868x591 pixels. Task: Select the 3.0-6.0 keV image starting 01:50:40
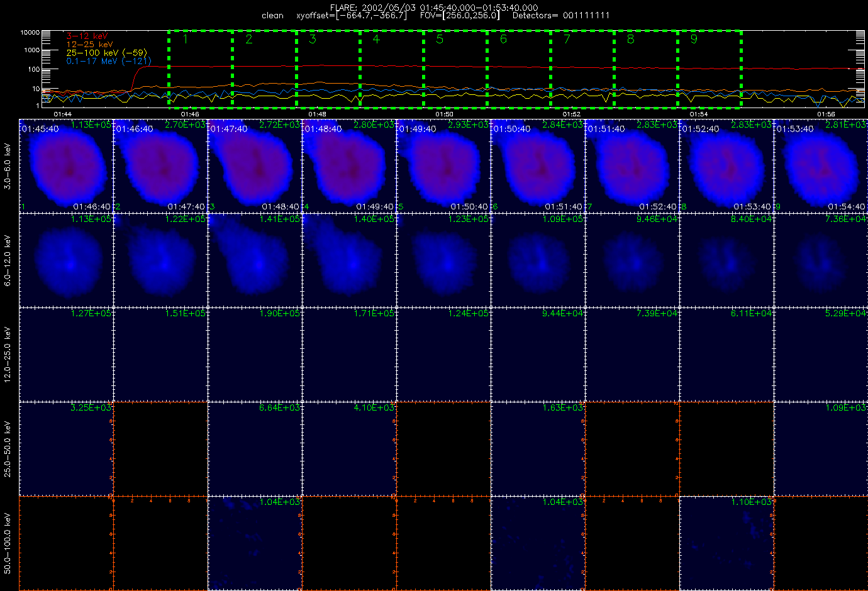538,166
